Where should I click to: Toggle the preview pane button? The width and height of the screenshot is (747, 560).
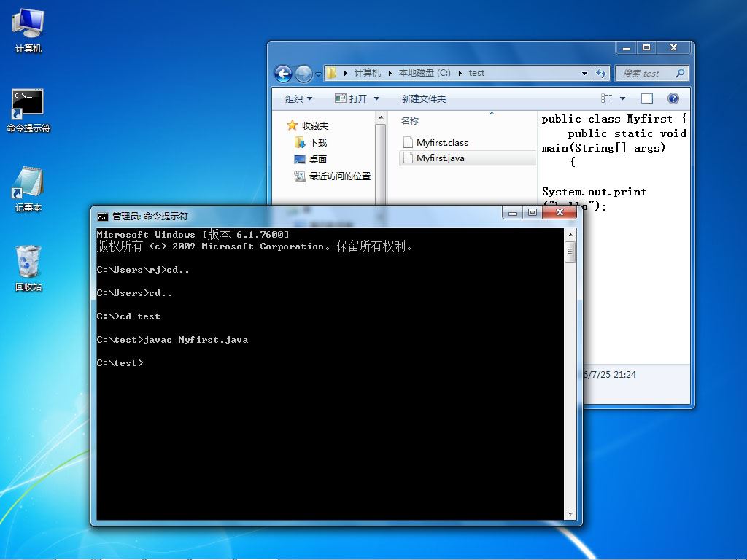(x=647, y=98)
